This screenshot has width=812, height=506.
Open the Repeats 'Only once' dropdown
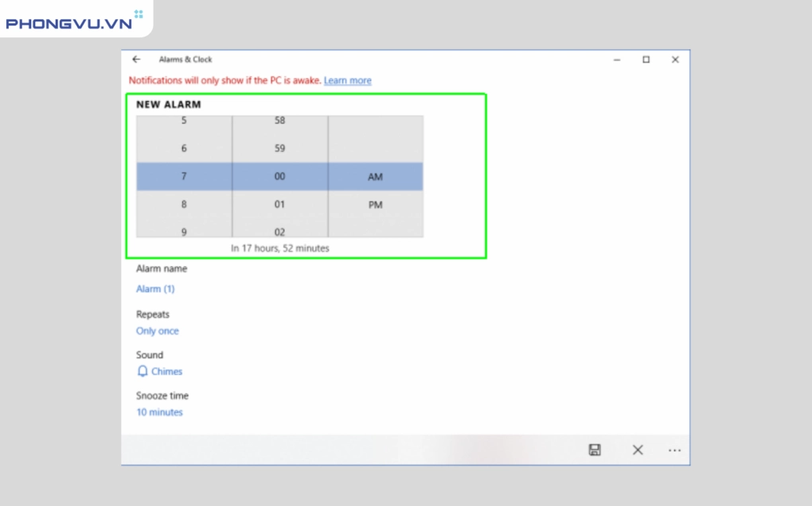click(158, 331)
